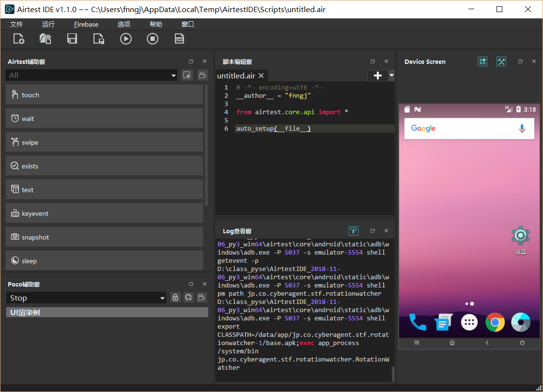Viewport: 543px width, 392px height.
Task: Toggle the Poco UI tree lock icon
Action: pyautogui.click(x=175, y=298)
